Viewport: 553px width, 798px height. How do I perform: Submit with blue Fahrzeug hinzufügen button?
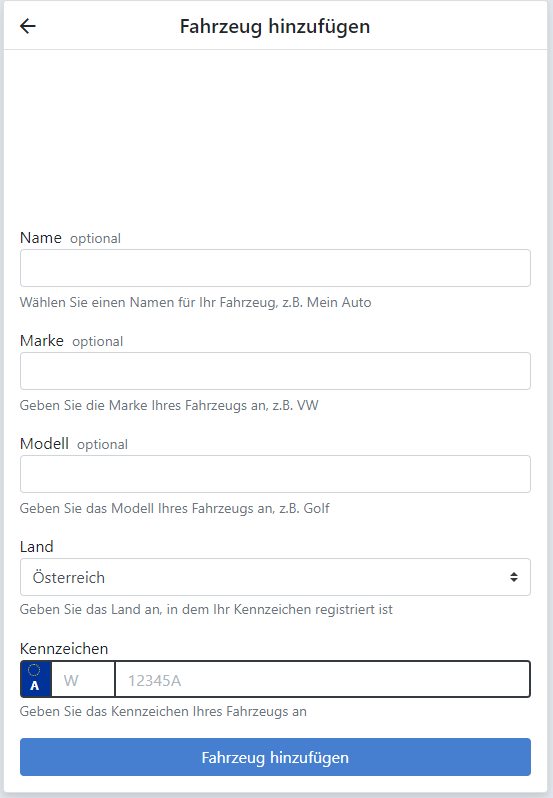275,757
